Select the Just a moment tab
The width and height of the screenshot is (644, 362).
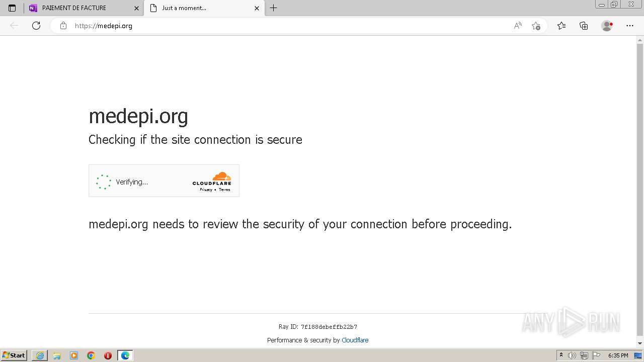[201, 8]
